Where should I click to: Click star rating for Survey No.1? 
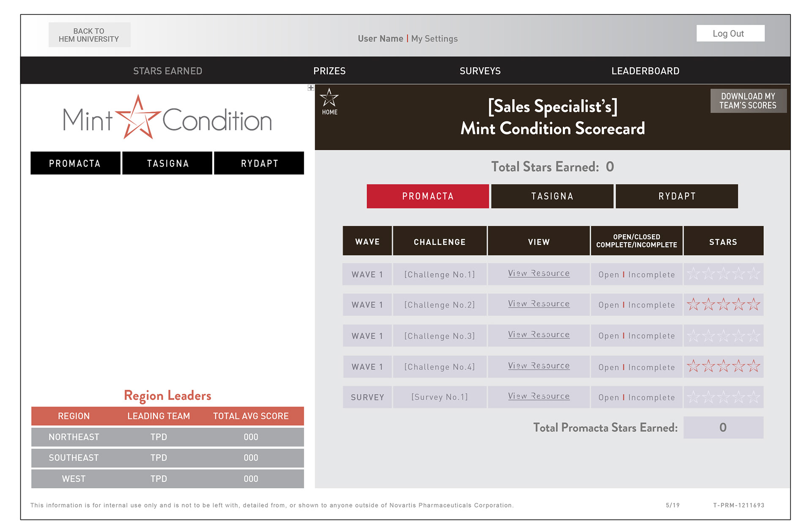point(723,397)
